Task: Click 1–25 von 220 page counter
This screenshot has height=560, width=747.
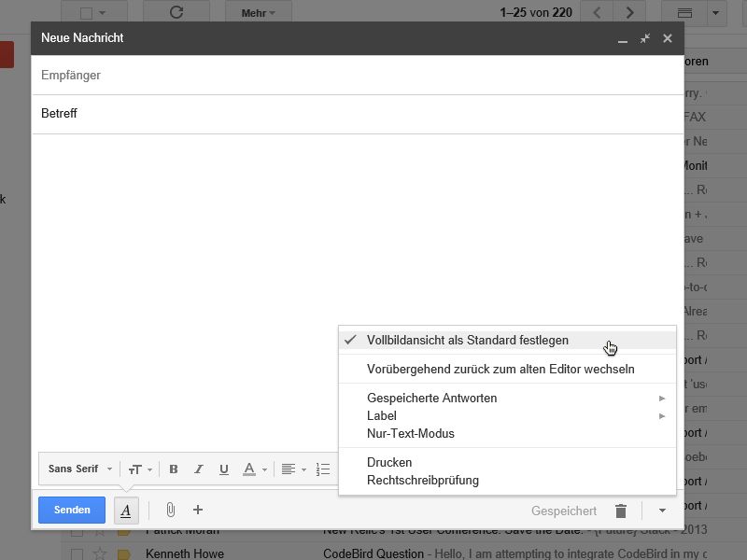Action: (536, 12)
